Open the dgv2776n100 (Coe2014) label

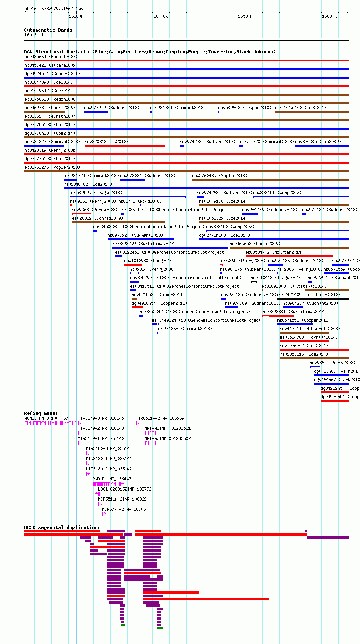[49, 133]
